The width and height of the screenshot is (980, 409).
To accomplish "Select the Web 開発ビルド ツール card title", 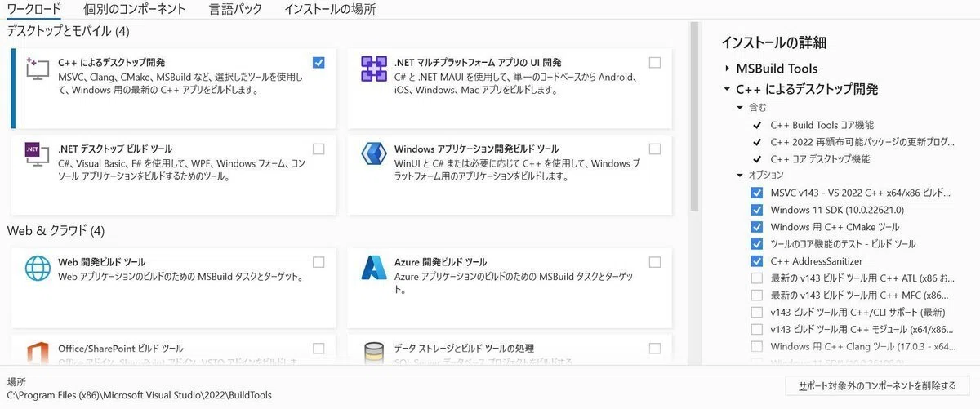I will click(102, 262).
